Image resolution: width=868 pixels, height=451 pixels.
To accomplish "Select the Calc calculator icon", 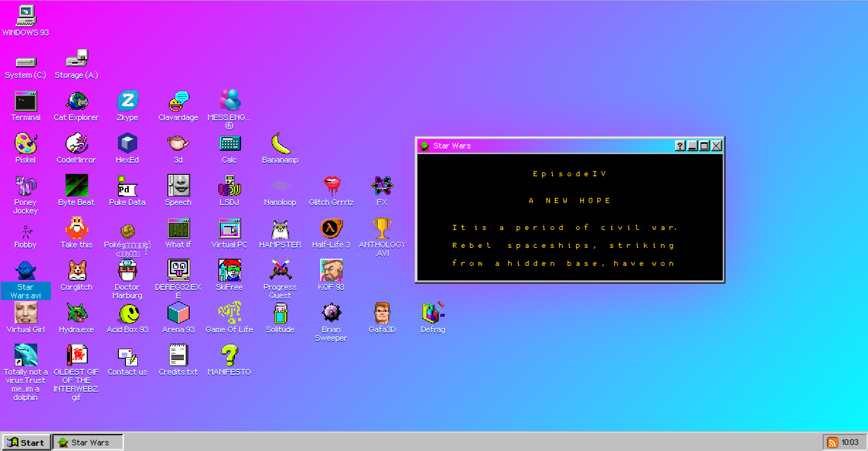I will (x=229, y=144).
